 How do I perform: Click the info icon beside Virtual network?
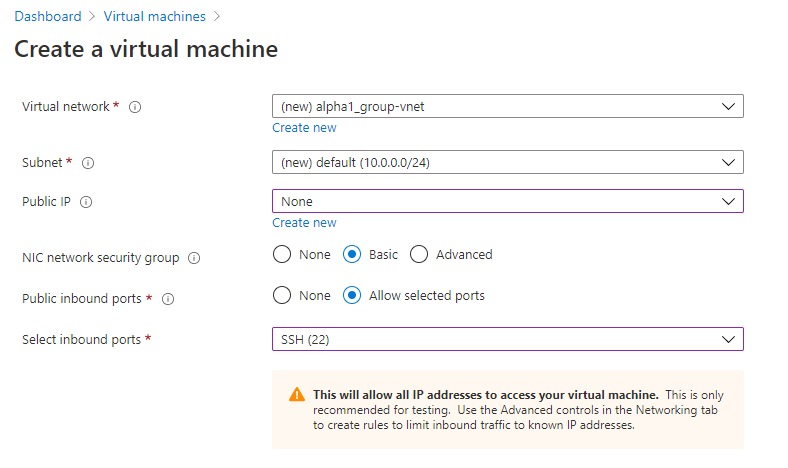coord(135,107)
